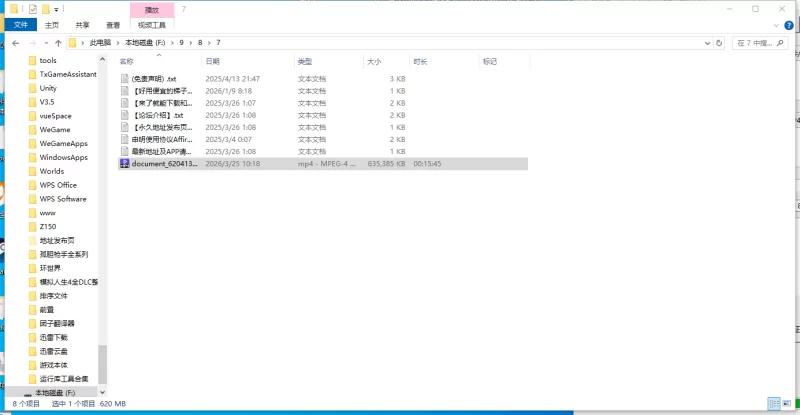Screen dimensions: 800x415
Task: Select 本地磁盘 (F:) drive in sidebar tree
Action: tap(55, 393)
